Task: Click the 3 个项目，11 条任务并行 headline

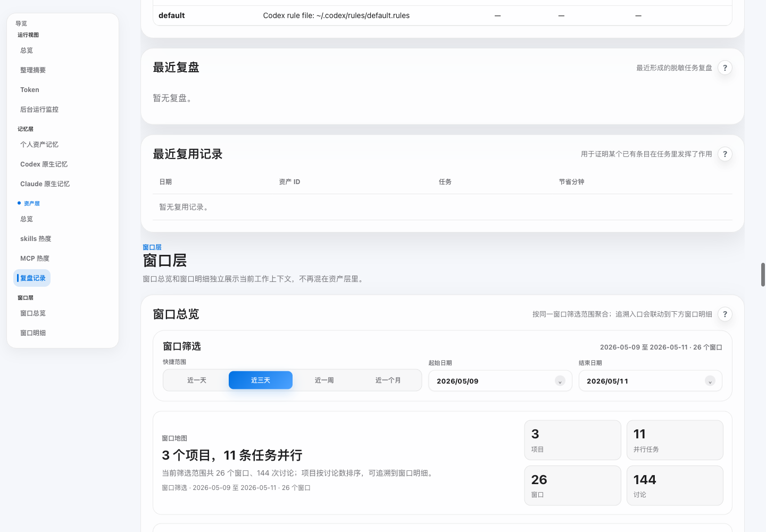Action: coord(232,455)
